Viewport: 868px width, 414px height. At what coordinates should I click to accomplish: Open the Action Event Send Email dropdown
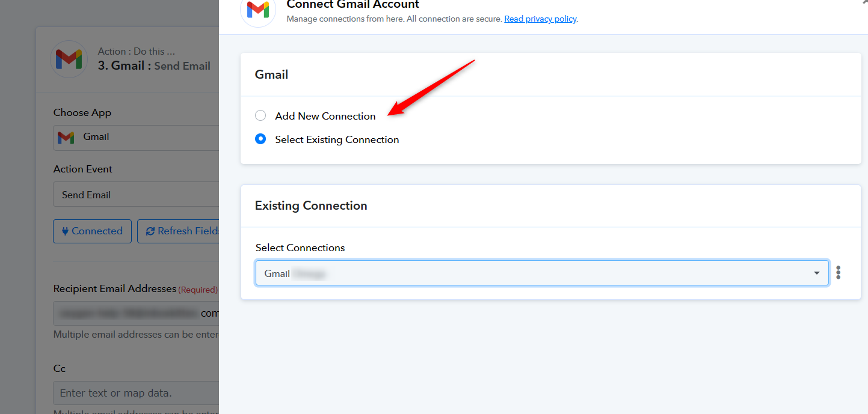[136, 195]
